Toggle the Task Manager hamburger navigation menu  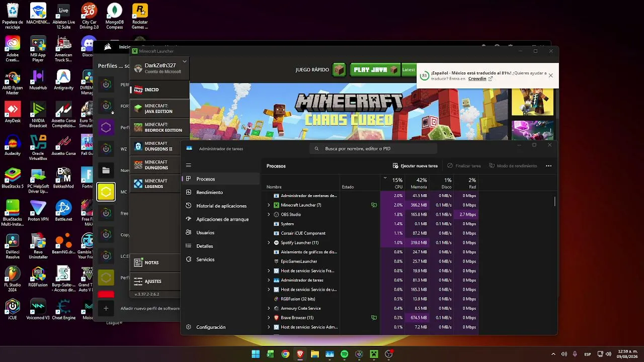[189, 165]
